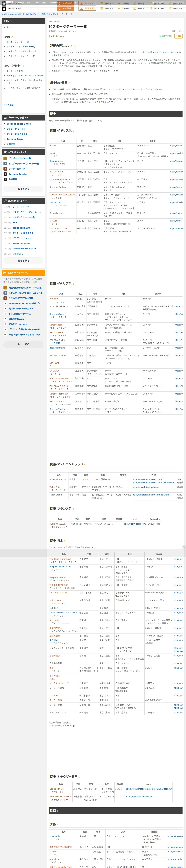Click edit pencil next to 関東-トラウザー専門
Image resolution: width=186 pixels, height=868 pixels.
coord(79,777)
